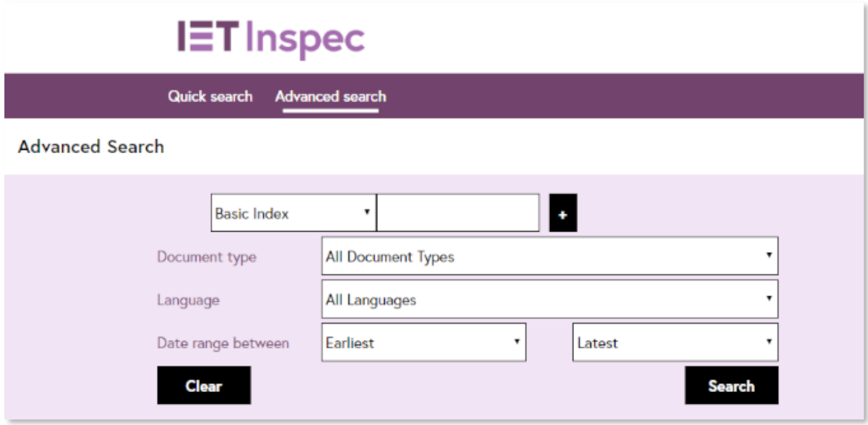Select the Advanced search tab
This screenshot has width=868, height=425.
click(x=330, y=97)
